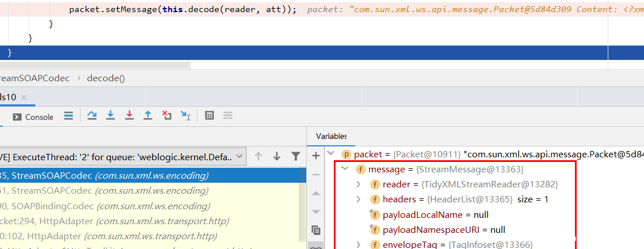Screen dimensions: 644x249
Task: Click the red Force Step Into icon
Action: (129, 115)
